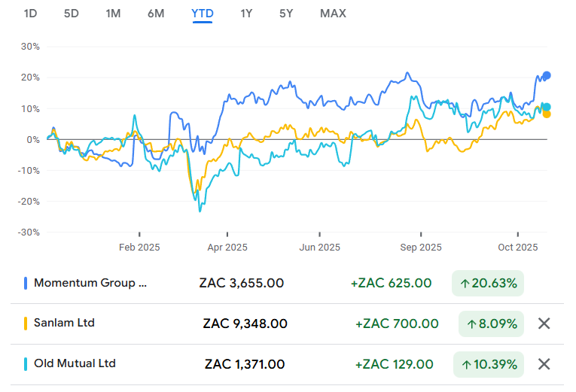Screen dimensions: 576x392
Task: Remove Sanlam Ltd from comparison
Action: point(544,324)
